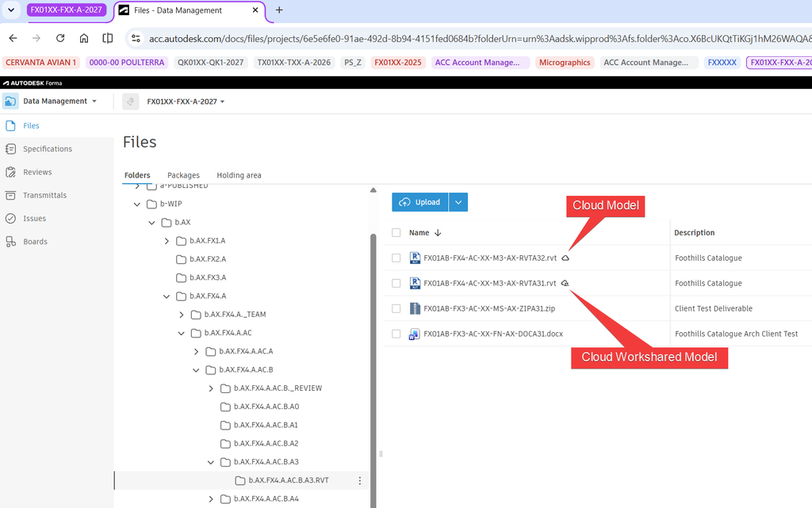Viewport: 812px width, 508px height.
Task: Open a new browser tab with plus icon
Action: click(x=279, y=10)
